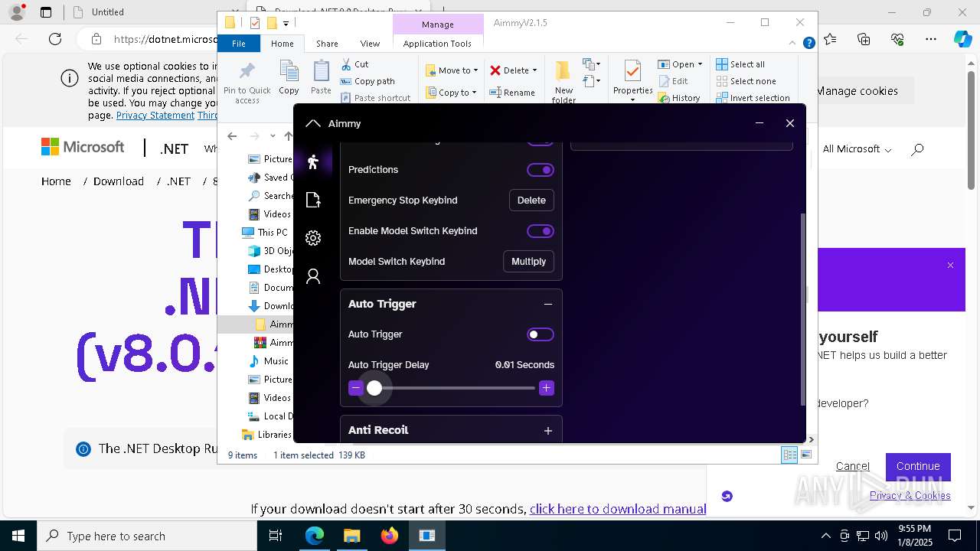This screenshot has height=551, width=980.
Task: Switch to the Share ribbon tab
Action: [327, 44]
